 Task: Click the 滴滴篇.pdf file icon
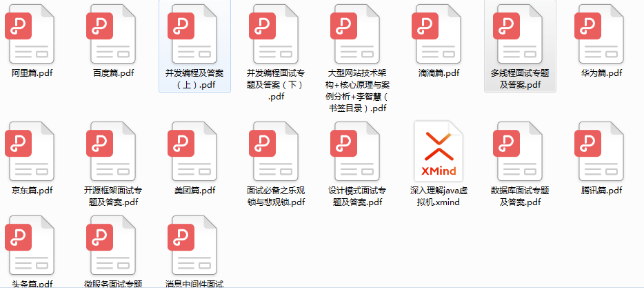[x=436, y=34]
